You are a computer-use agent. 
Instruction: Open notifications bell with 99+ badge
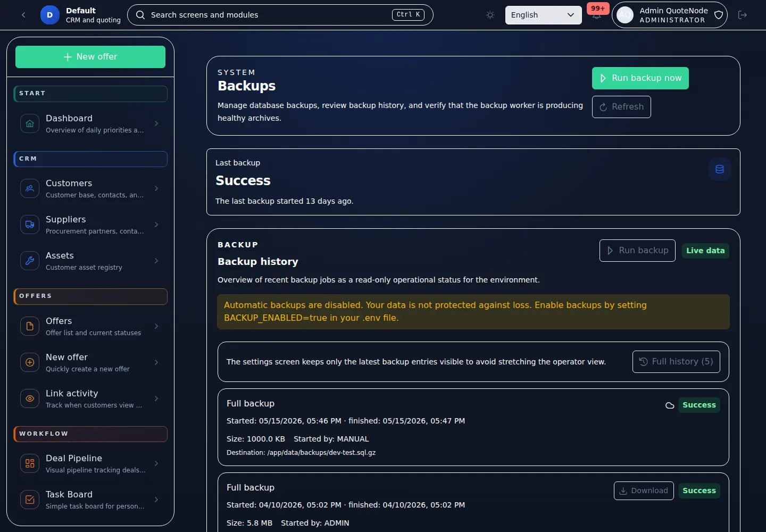pos(597,14)
